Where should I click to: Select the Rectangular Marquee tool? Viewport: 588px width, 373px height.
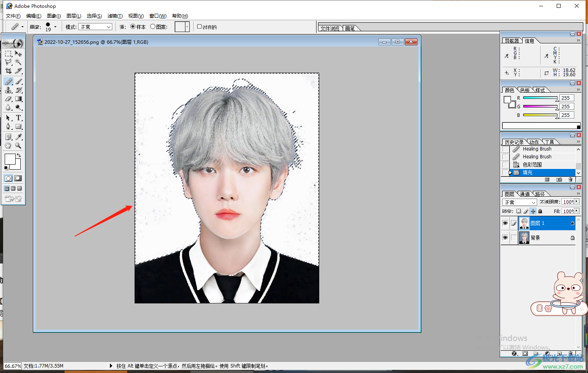pyautogui.click(x=8, y=54)
